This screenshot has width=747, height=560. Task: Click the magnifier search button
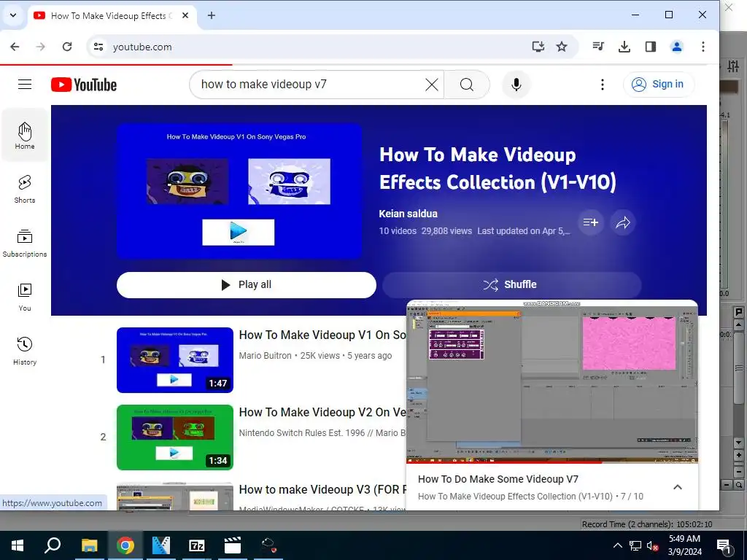pyautogui.click(x=467, y=85)
